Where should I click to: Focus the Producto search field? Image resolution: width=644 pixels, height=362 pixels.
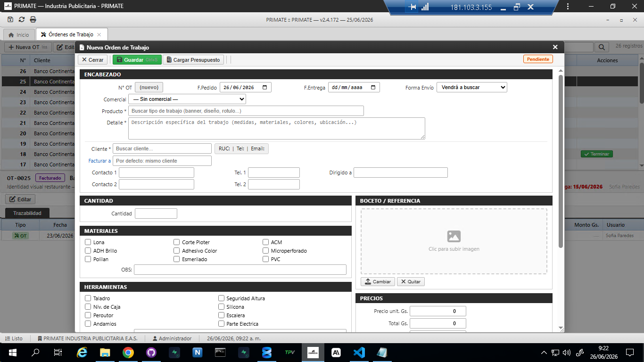(246, 111)
